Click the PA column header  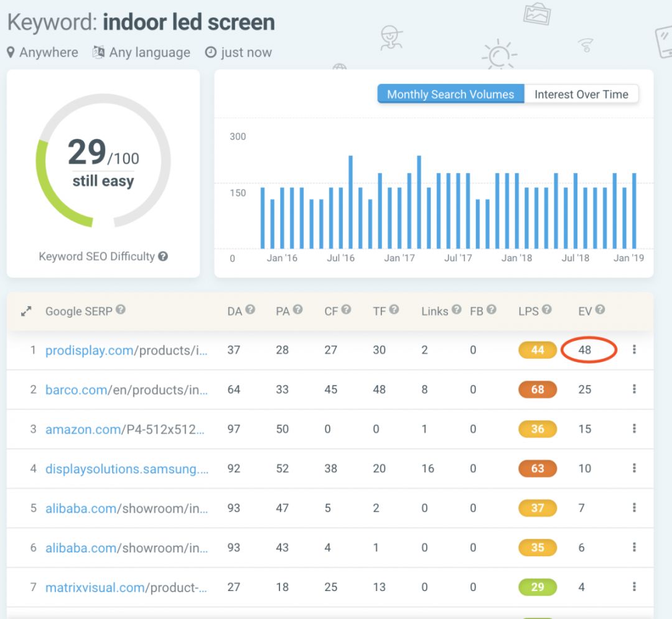click(282, 312)
